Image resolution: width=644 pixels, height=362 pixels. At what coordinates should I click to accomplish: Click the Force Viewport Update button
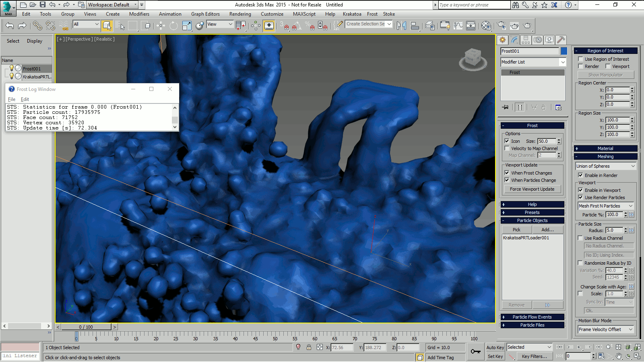click(x=532, y=189)
